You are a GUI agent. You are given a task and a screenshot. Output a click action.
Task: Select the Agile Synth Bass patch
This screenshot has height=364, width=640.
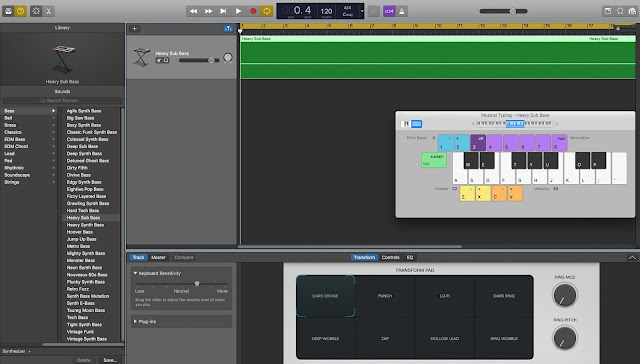84,111
